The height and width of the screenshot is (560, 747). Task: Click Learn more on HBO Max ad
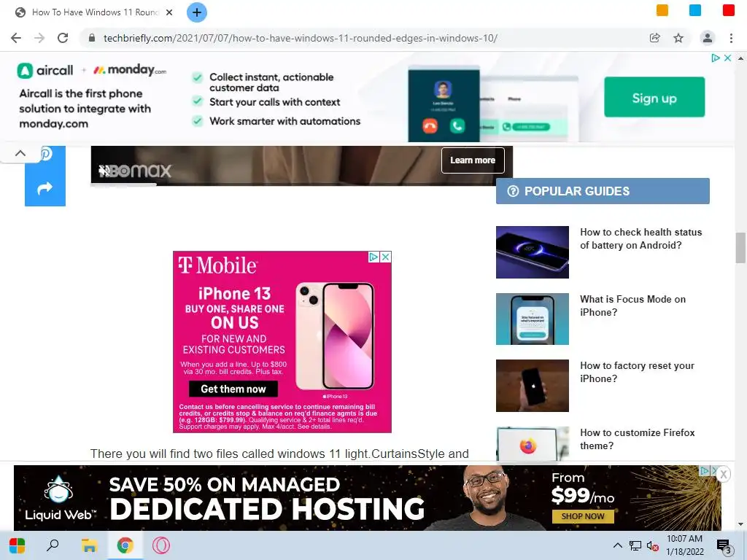(x=473, y=160)
